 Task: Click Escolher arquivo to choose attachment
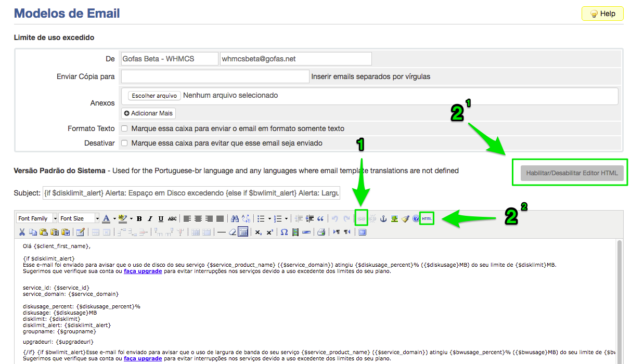coord(154,96)
